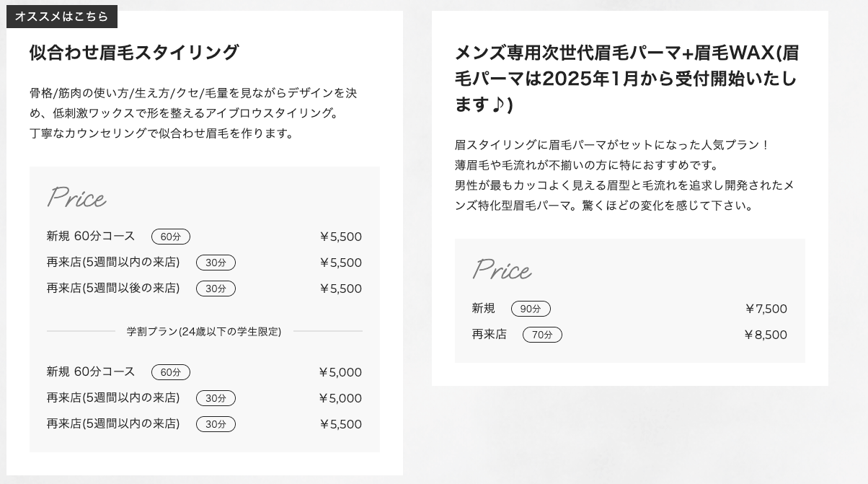This screenshot has height=484, width=868.
Task: Click the 70分 duration badge
Action: pyautogui.click(x=542, y=335)
